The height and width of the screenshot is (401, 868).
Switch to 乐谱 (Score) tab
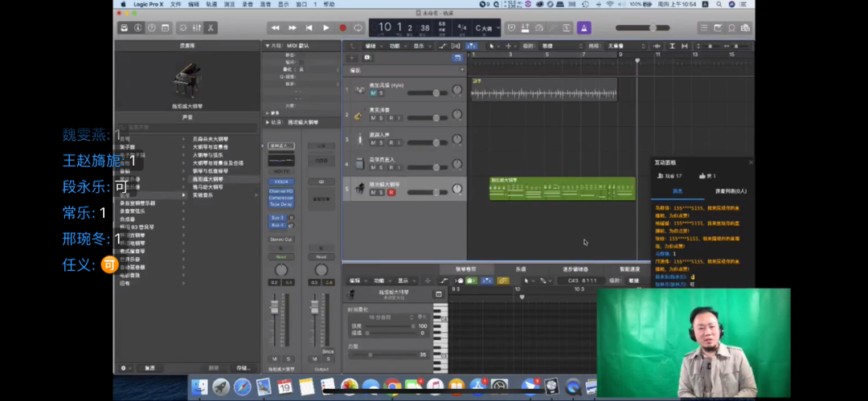click(x=521, y=269)
